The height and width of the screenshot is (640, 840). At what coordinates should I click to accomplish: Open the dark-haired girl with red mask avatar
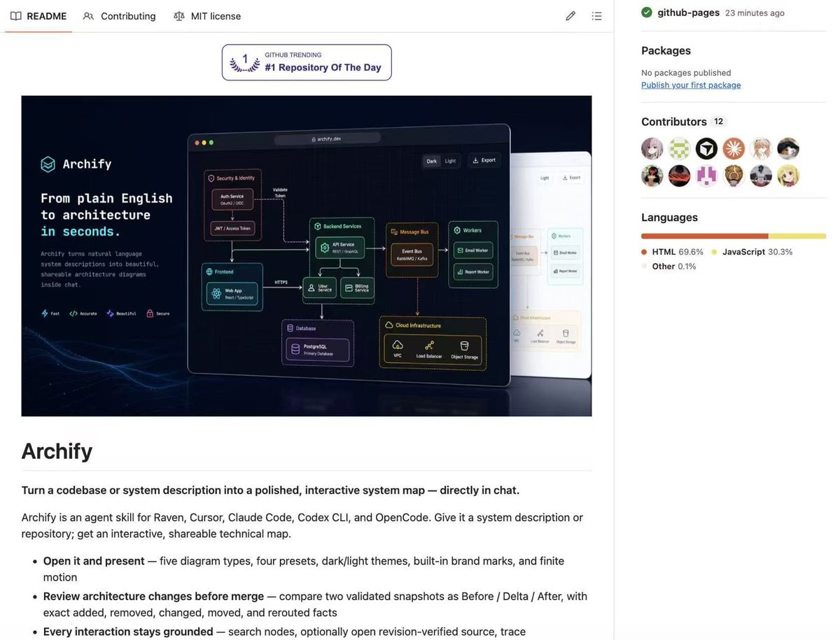652,176
